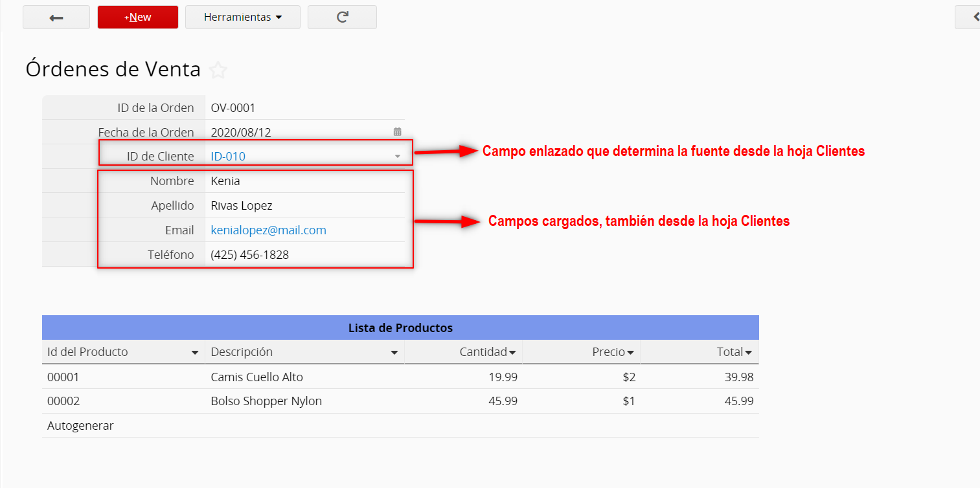
Task: Click the refresh icon button
Action: pyautogui.click(x=342, y=17)
